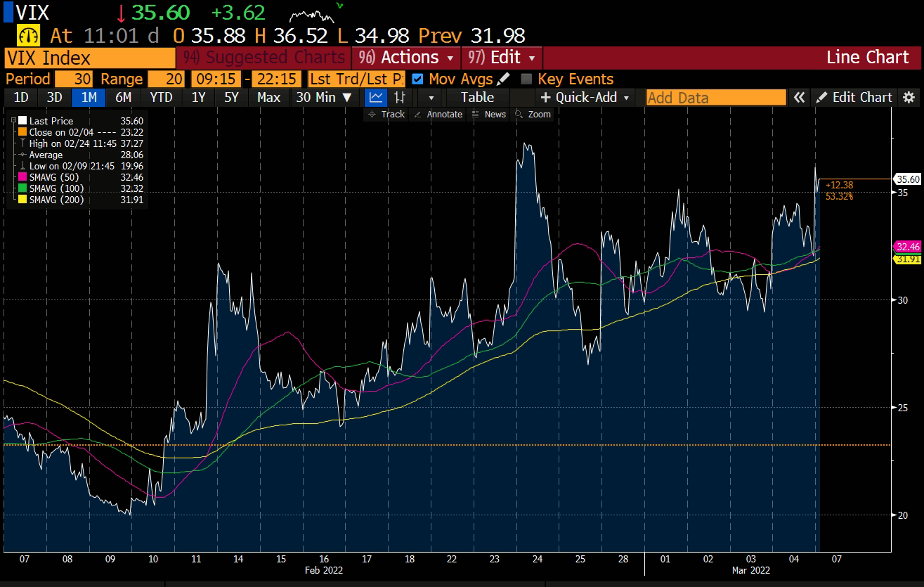Click the VIX Index security field
The height and width of the screenshot is (587, 924).
89,58
